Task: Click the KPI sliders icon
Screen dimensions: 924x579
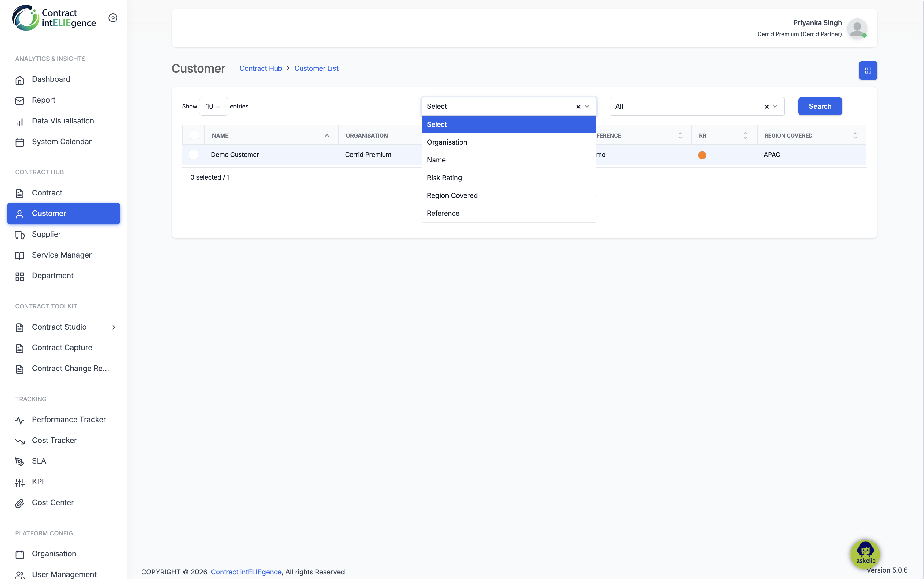Action: point(20,482)
